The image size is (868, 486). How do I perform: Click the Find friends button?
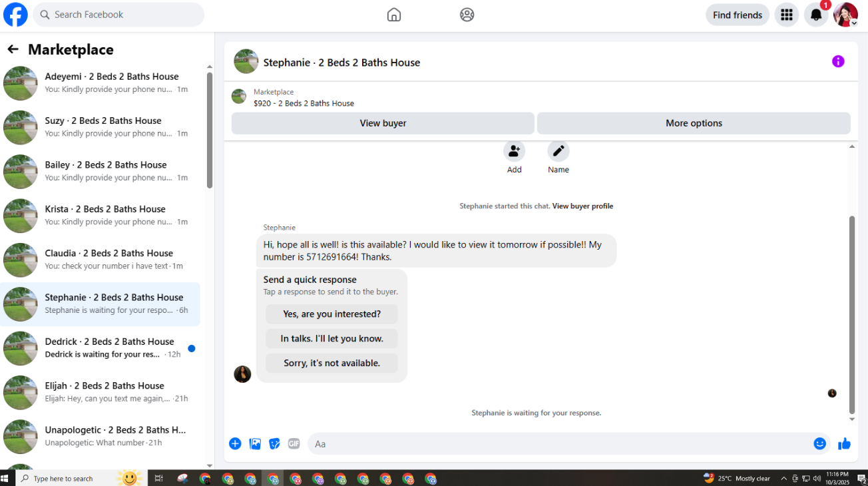[738, 15]
